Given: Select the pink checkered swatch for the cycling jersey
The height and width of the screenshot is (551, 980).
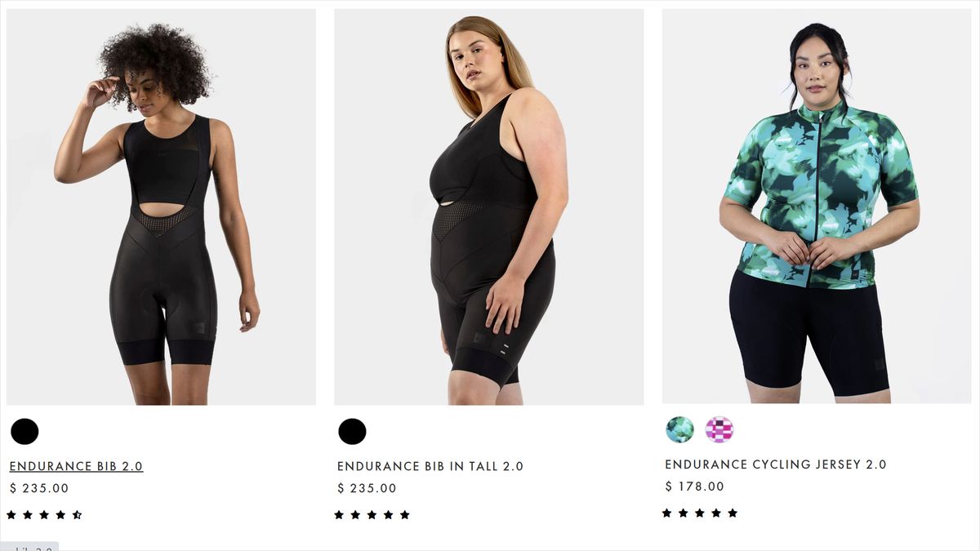Looking at the screenshot, I should tap(717, 429).
